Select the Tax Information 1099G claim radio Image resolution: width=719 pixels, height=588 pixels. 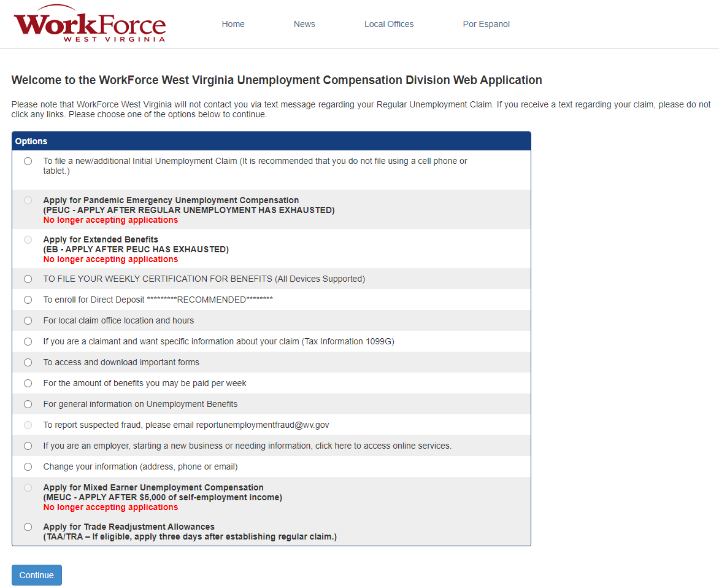(28, 342)
